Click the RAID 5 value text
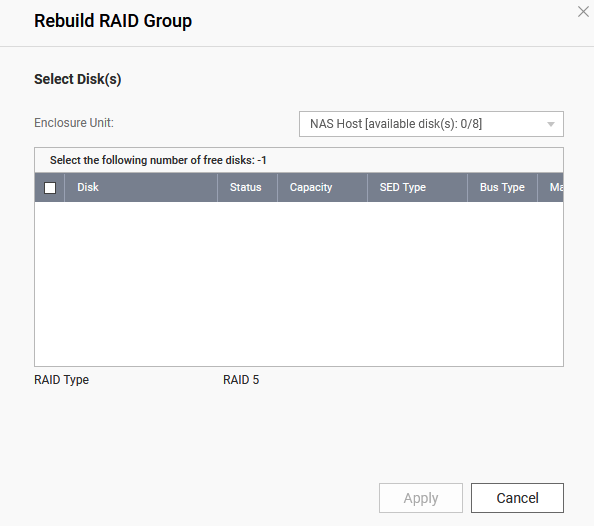The image size is (594, 526). click(x=241, y=380)
